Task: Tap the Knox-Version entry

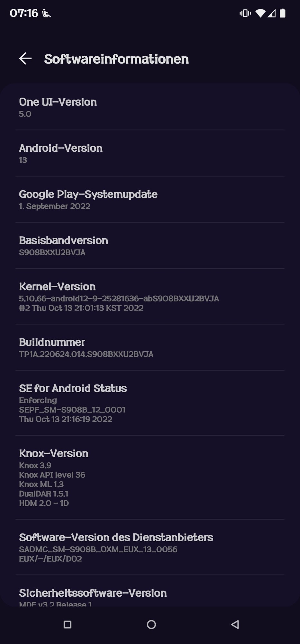Action: pyautogui.click(x=150, y=477)
